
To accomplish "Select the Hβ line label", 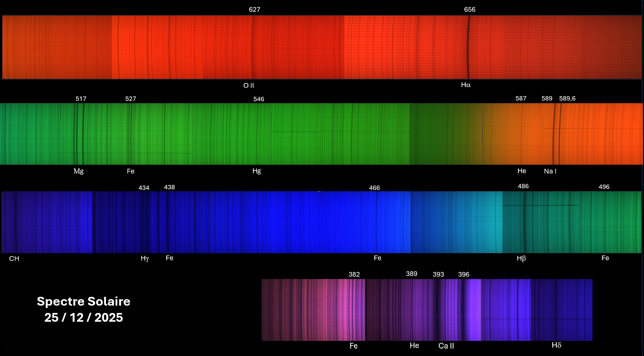I will 521,259.
